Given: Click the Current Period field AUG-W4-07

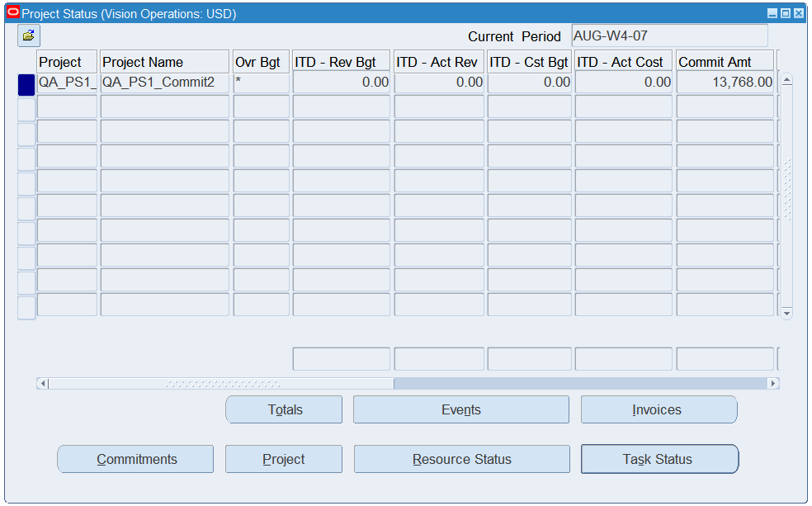Looking at the screenshot, I should [x=669, y=35].
